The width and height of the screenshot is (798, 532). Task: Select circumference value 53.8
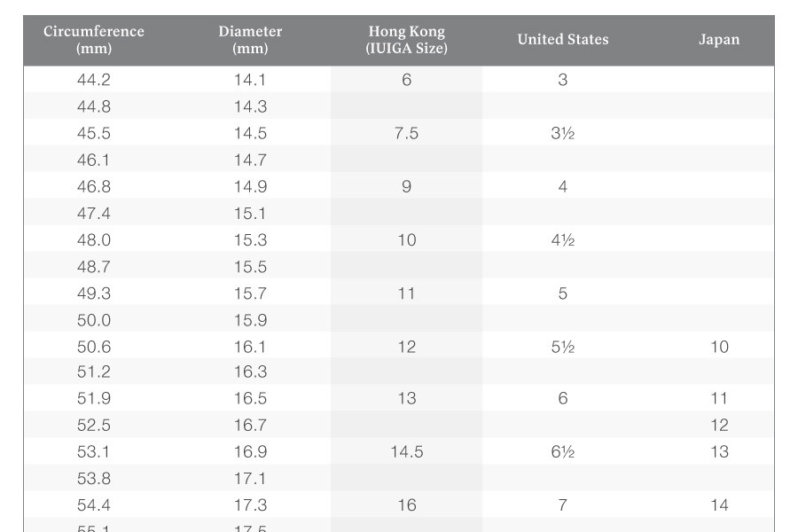click(94, 479)
